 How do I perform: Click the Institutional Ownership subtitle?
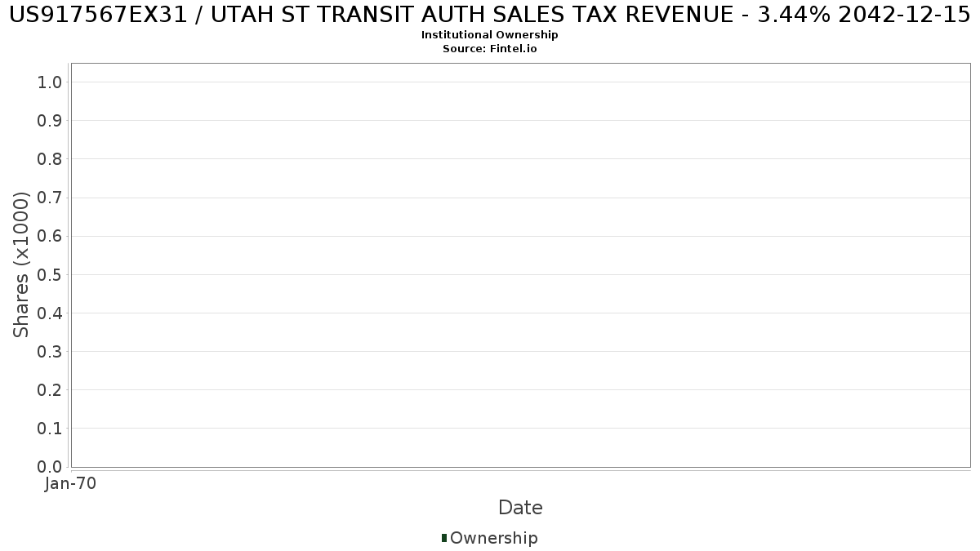(490, 35)
